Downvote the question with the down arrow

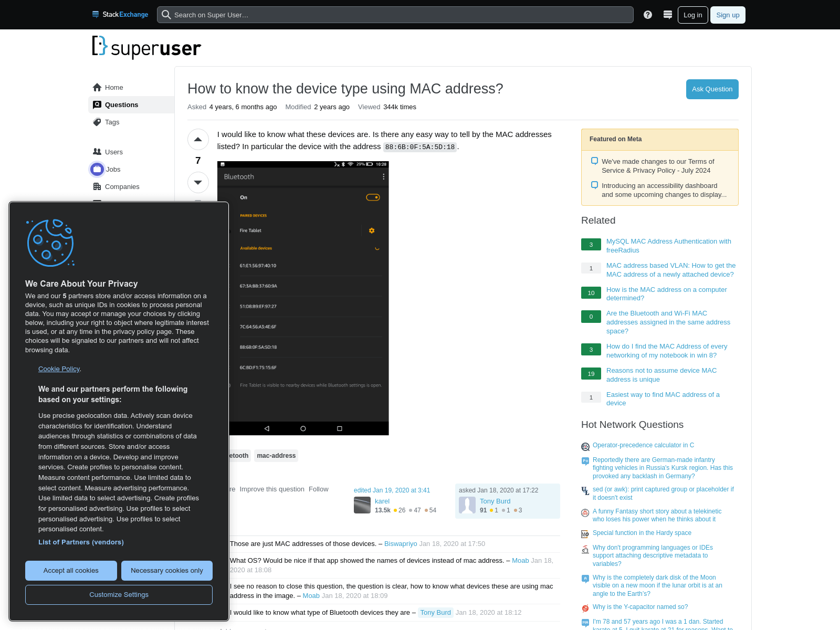[x=198, y=183]
